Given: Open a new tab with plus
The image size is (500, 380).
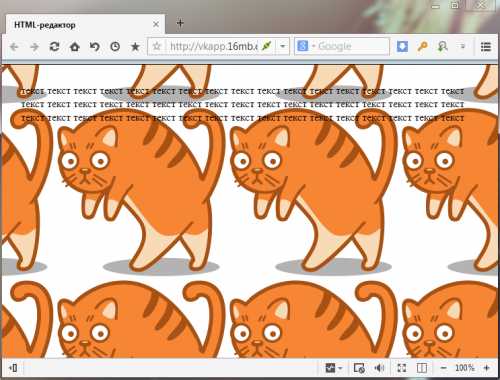Looking at the screenshot, I should point(180,23).
